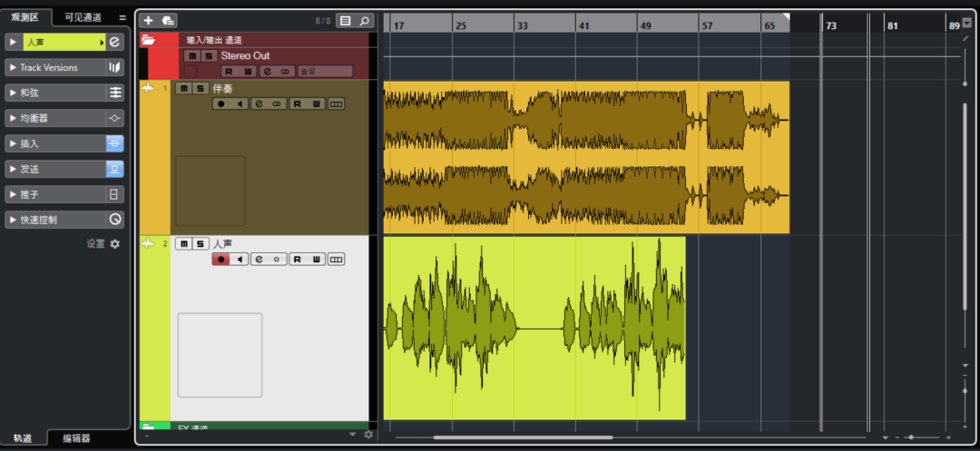
Task: Open the input/output channels folder icon
Action: (148, 40)
